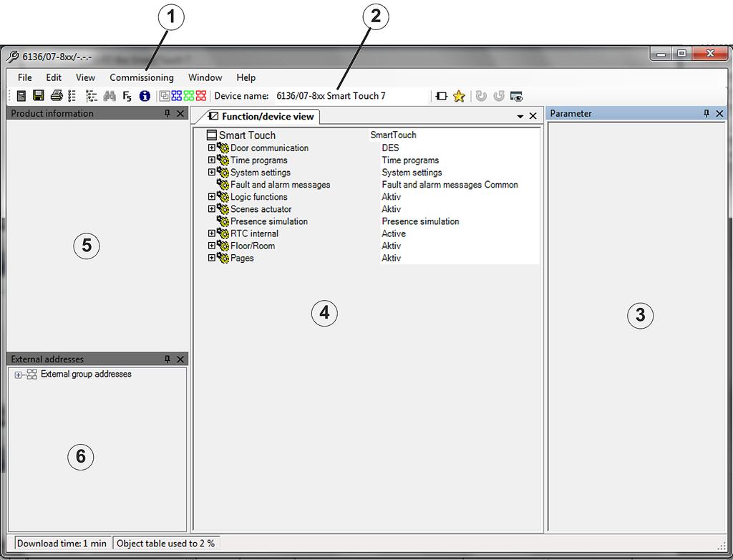Click the Smart Touch device icon in the tree
Viewport: 733px width, 560px height.
click(x=212, y=135)
